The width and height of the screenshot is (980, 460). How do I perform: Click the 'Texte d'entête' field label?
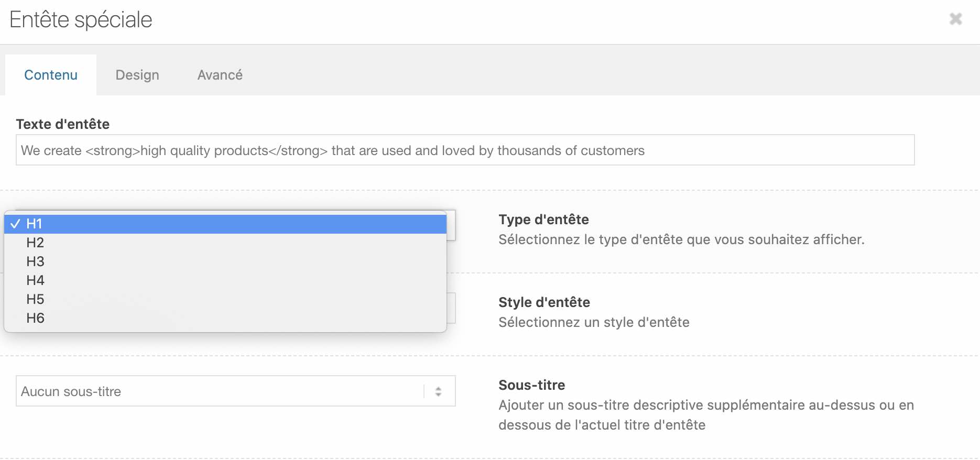pyautogui.click(x=63, y=124)
